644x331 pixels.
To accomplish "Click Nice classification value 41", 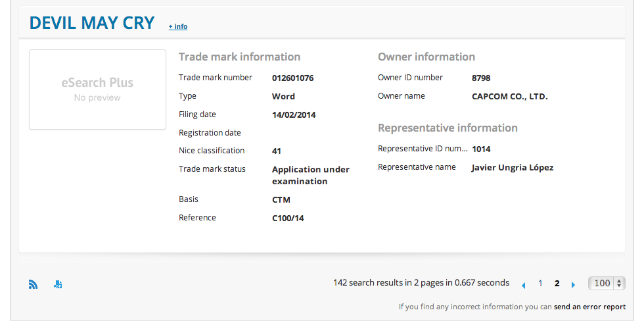I will (277, 151).
